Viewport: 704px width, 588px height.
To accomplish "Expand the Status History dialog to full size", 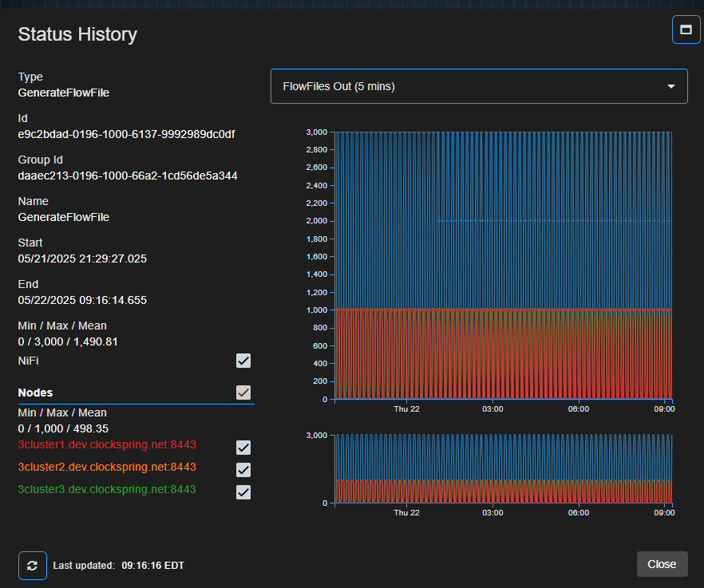I will click(x=685, y=30).
